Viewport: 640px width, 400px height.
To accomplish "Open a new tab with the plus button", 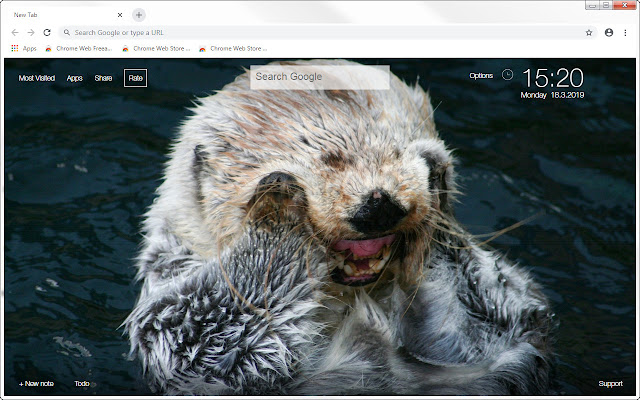I will (139, 15).
